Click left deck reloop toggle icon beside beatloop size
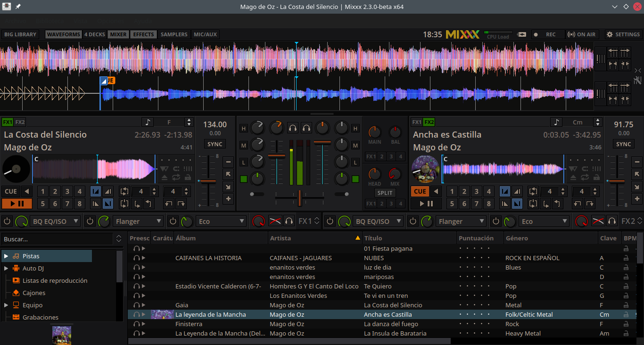The height and width of the screenshot is (345, 644). (x=124, y=191)
